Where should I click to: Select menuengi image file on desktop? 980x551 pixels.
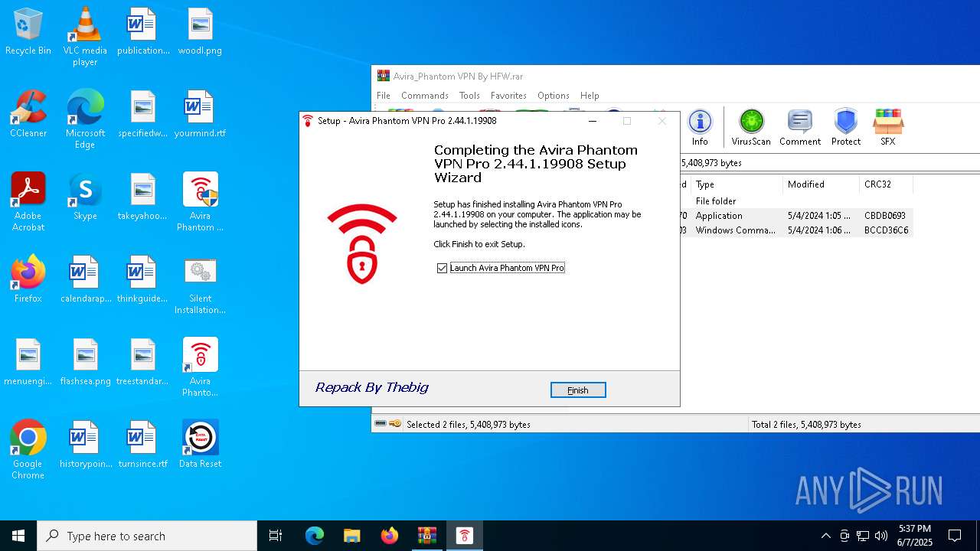pyautogui.click(x=28, y=362)
